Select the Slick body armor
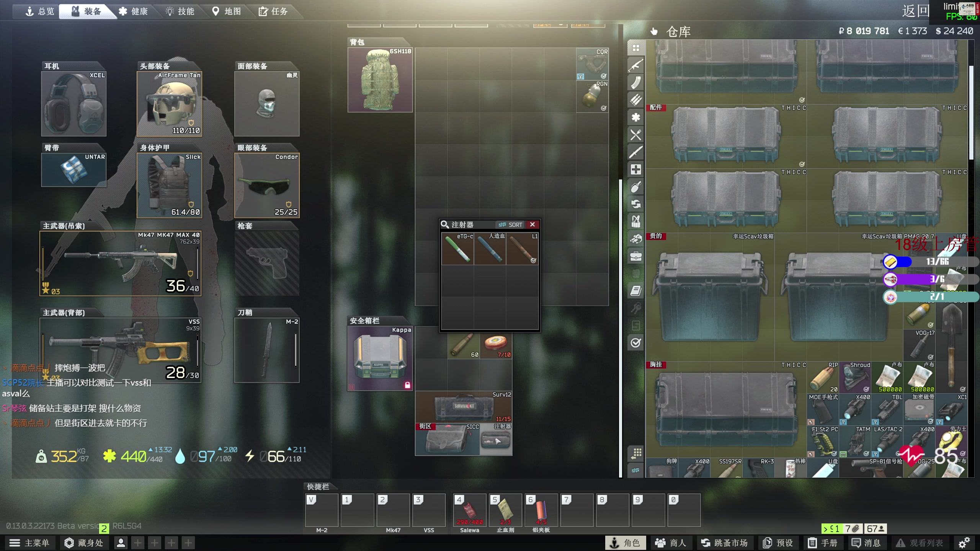This screenshot has width=980, height=551. tap(169, 186)
